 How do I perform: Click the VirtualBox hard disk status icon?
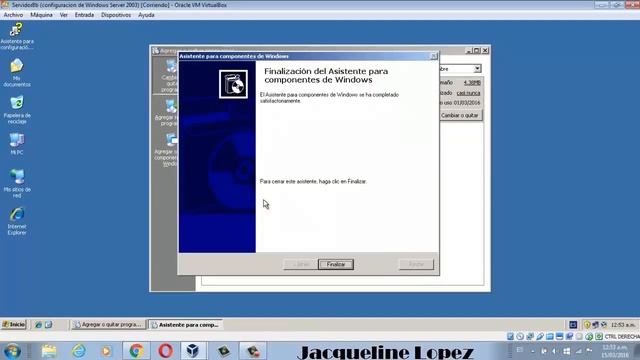point(510,336)
